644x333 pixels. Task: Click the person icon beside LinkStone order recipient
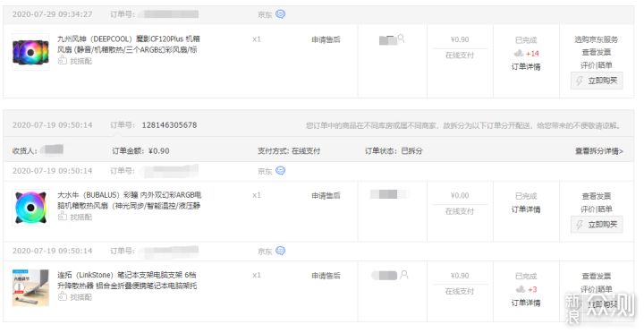[404, 275]
